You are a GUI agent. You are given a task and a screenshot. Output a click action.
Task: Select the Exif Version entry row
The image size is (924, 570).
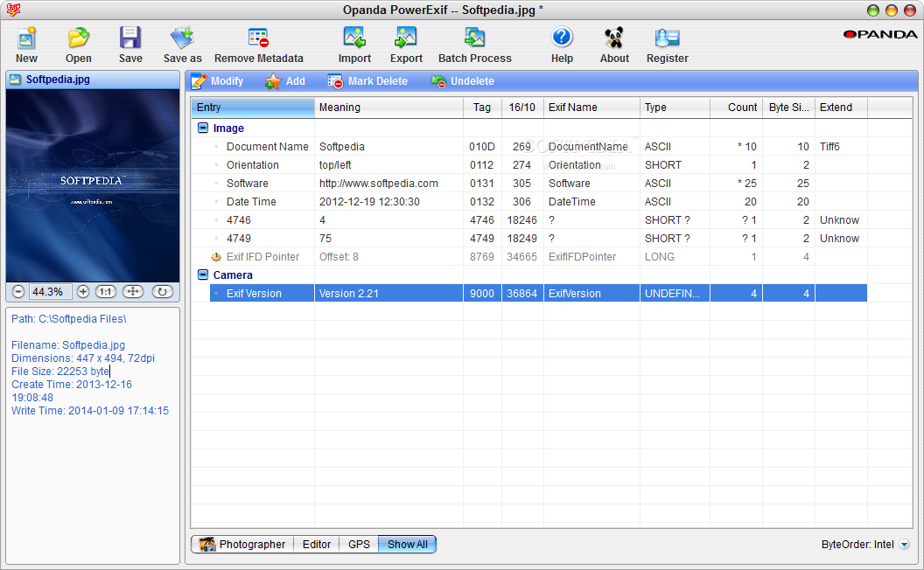(538, 293)
